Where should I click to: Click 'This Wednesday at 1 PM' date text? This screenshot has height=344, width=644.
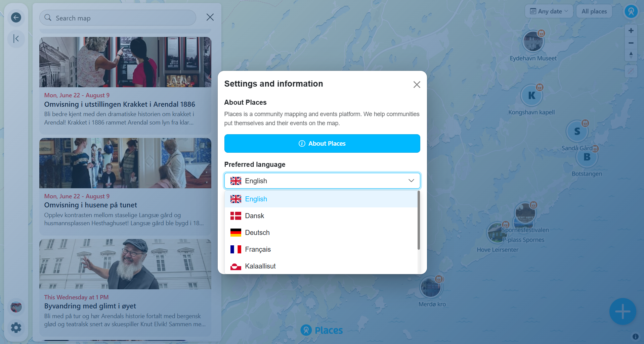[76, 297]
